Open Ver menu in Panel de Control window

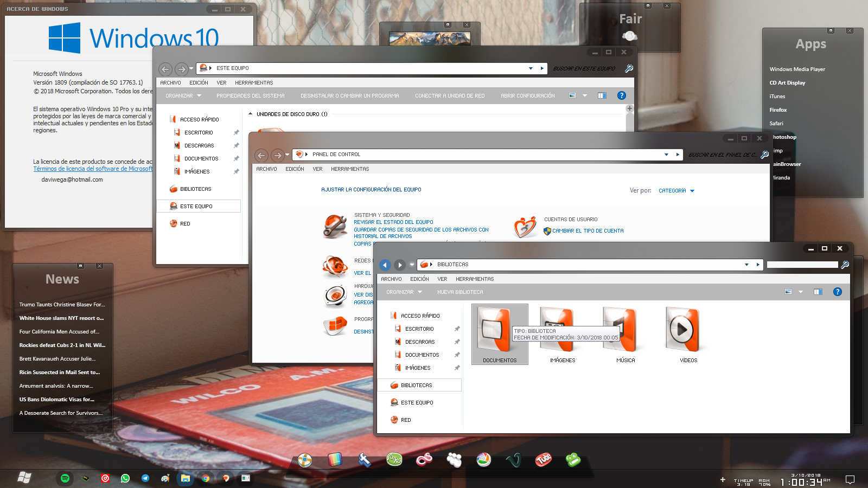pyautogui.click(x=317, y=169)
